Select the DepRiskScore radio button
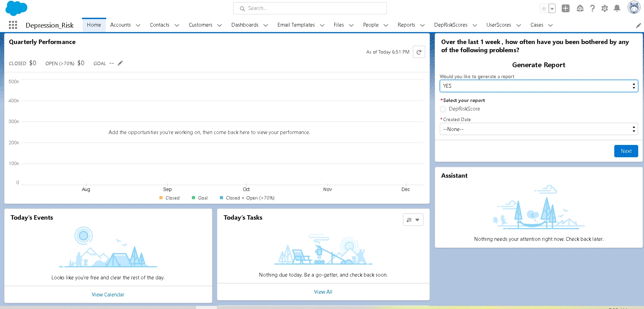This screenshot has width=644, height=309. 443,109
